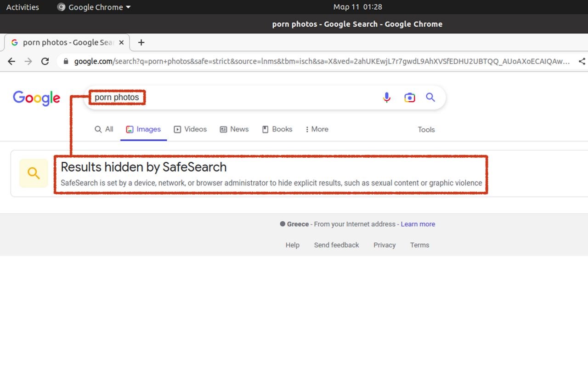The width and height of the screenshot is (588, 368).
Task: Close the Google Search tab
Action: tap(121, 42)
